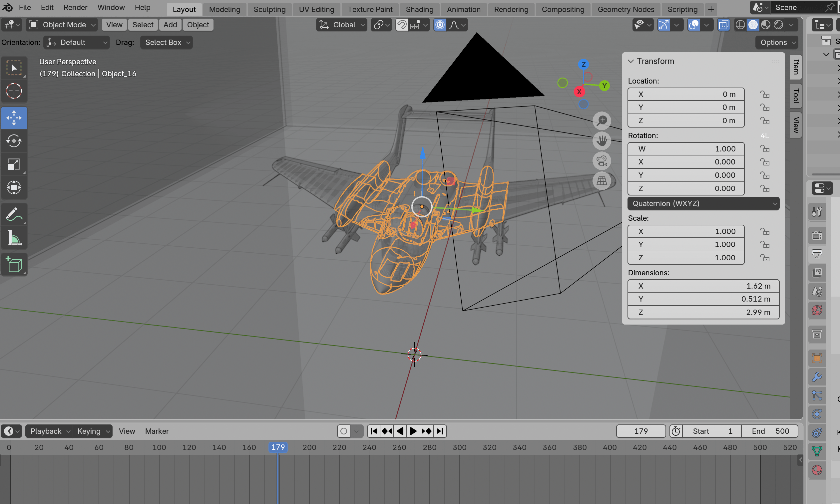
Task: Click the Options button in the viewport
Action: [x=777, y=43]
